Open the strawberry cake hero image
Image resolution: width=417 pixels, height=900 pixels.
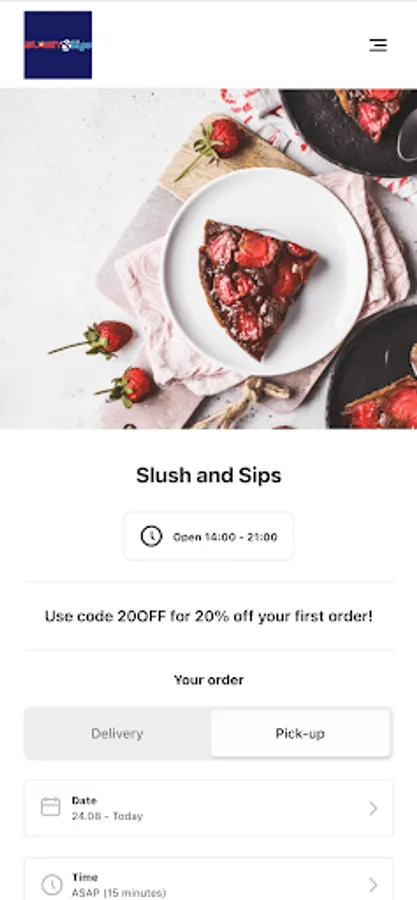pyautogui.click(x=209, y=259)
